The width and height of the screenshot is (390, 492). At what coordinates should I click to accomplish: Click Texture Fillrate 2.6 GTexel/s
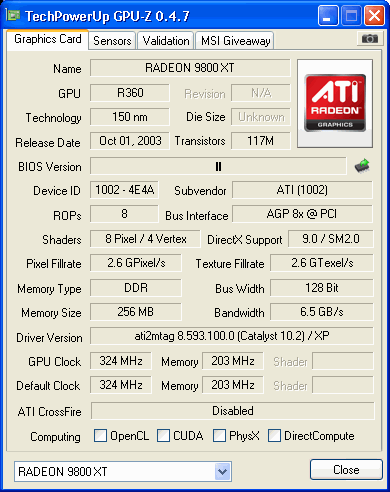coord(322,263)
